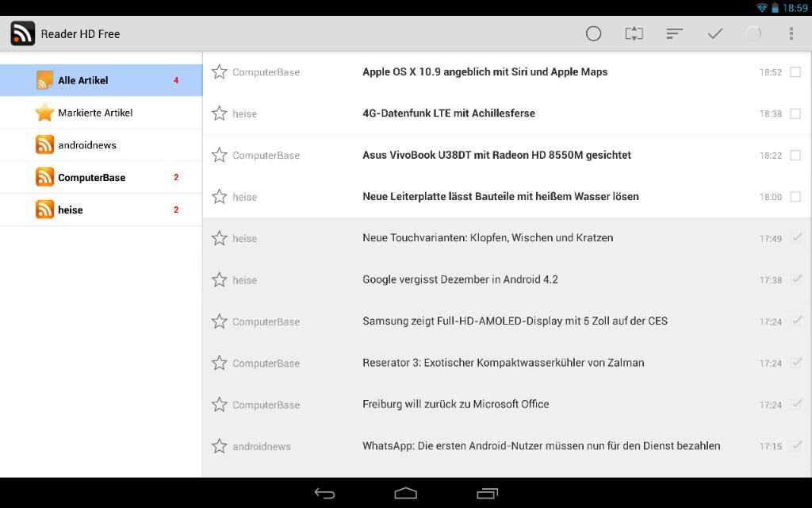812x508 pixels.
Task: Click the androidnews source label on WhatsApp row
Action: 262,446
